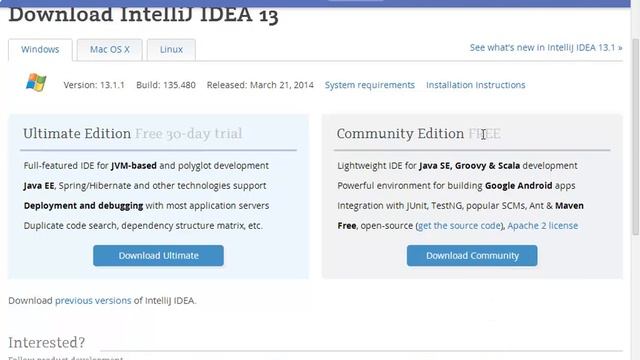
Task: Select the Windows tab
Action: (x=40, y=50)
